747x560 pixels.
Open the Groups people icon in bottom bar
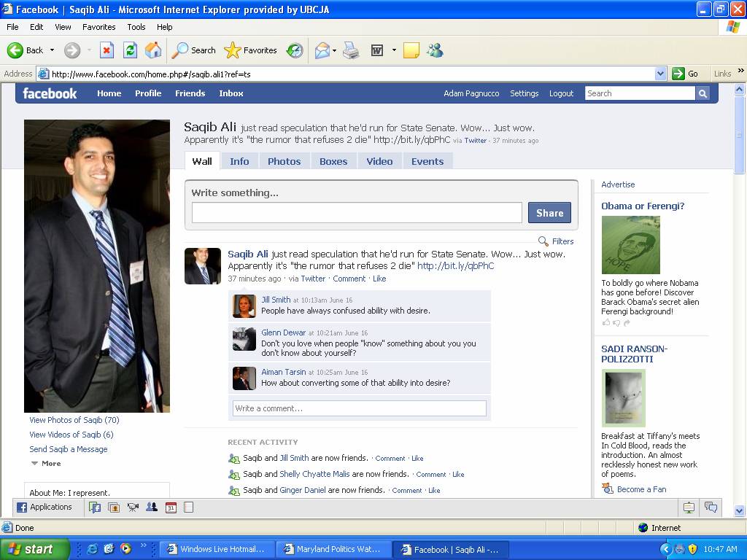point(152,507)
